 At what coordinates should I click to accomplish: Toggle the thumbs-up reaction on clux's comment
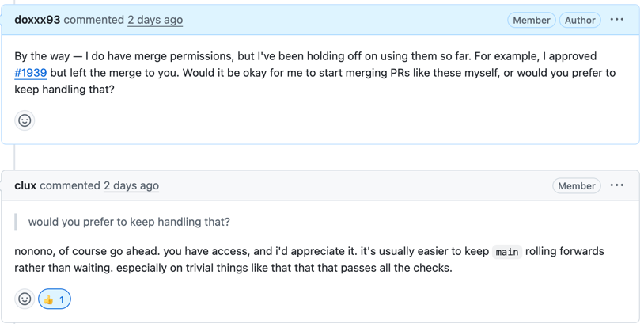(55, 299)
